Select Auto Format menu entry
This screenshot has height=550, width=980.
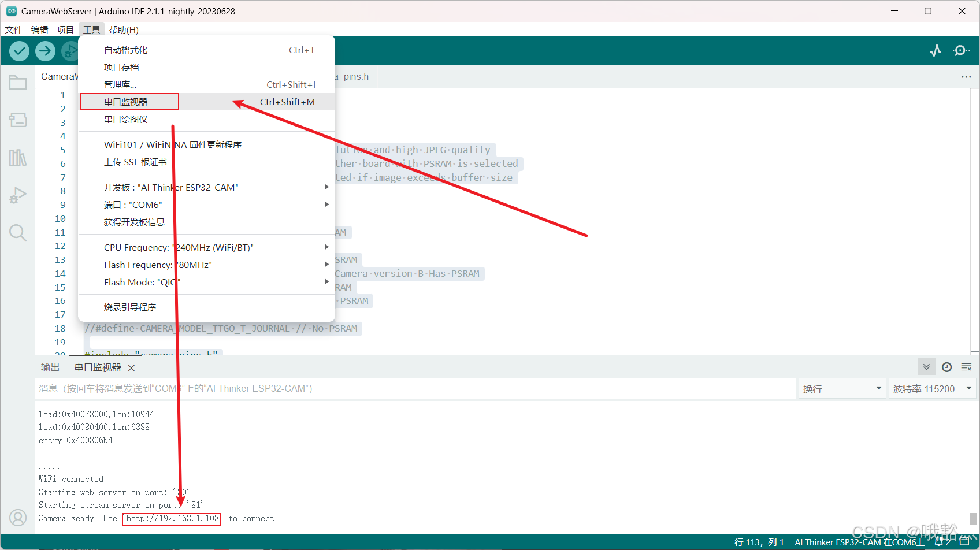click(207, 50)
